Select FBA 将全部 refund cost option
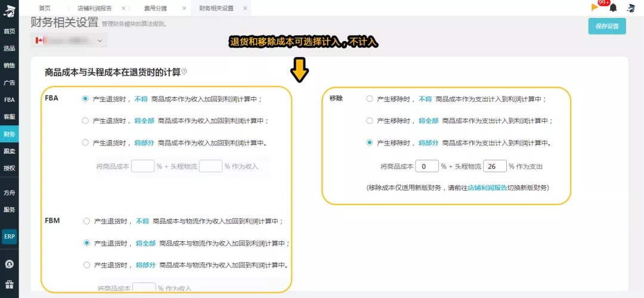Screen dimensions: 644x298 point(85,120)
